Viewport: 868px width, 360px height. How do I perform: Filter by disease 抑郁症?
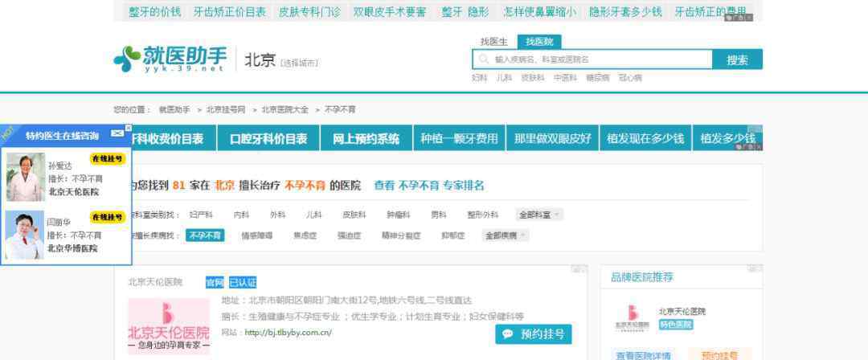(453, 236)
